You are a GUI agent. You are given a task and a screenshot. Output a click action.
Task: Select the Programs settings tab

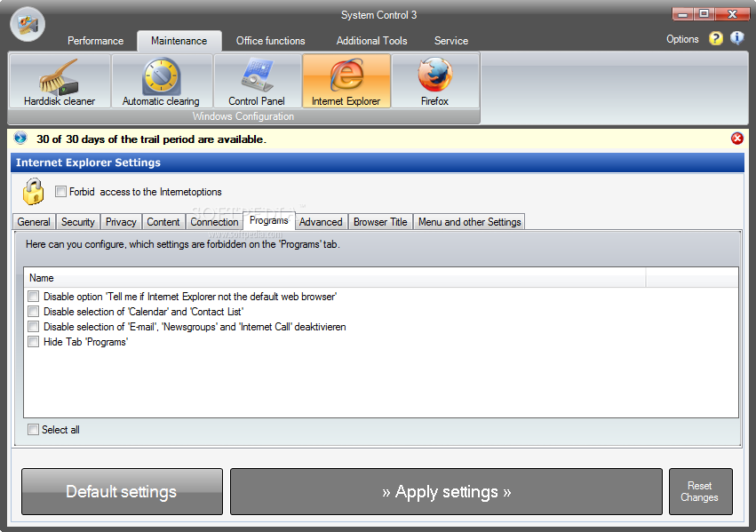[269, 220]
